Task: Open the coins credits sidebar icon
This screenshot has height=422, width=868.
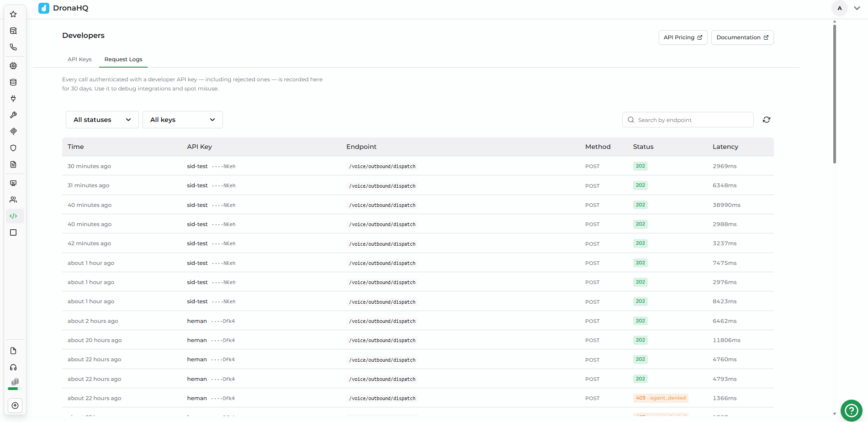Action: pyautogui.click(x=15, y=381)
